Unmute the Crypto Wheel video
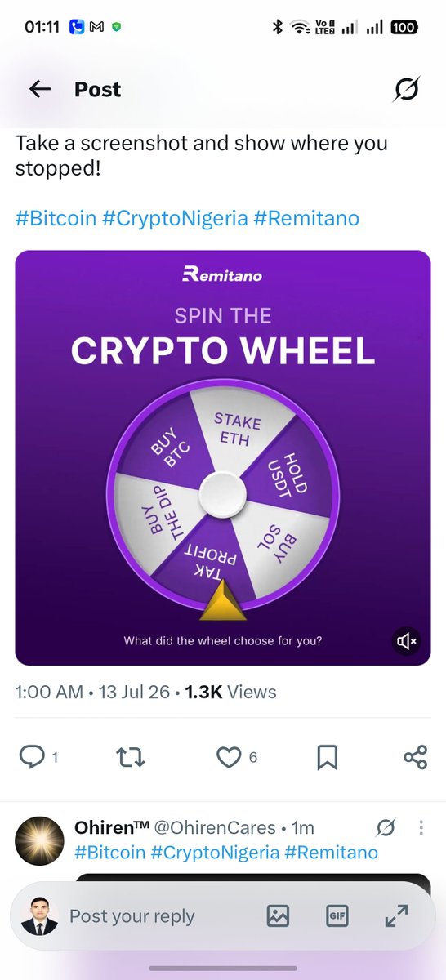The image size is (446, 980). (407, 641)
